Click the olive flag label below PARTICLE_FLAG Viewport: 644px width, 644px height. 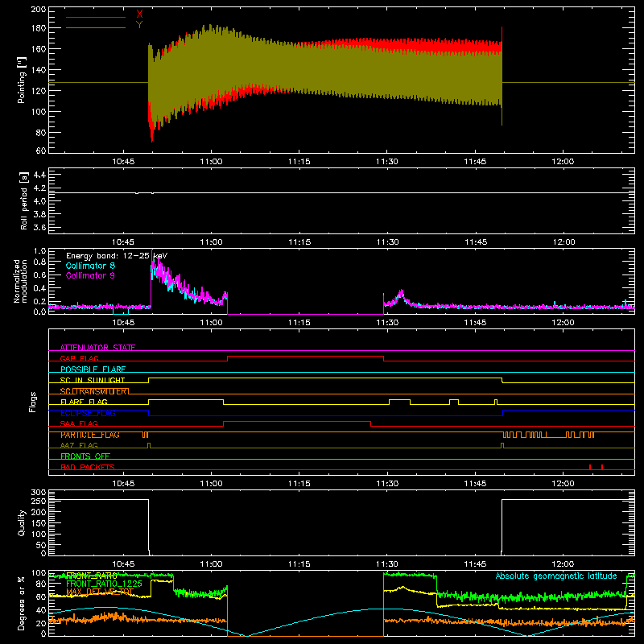click(x=79, y=445)
